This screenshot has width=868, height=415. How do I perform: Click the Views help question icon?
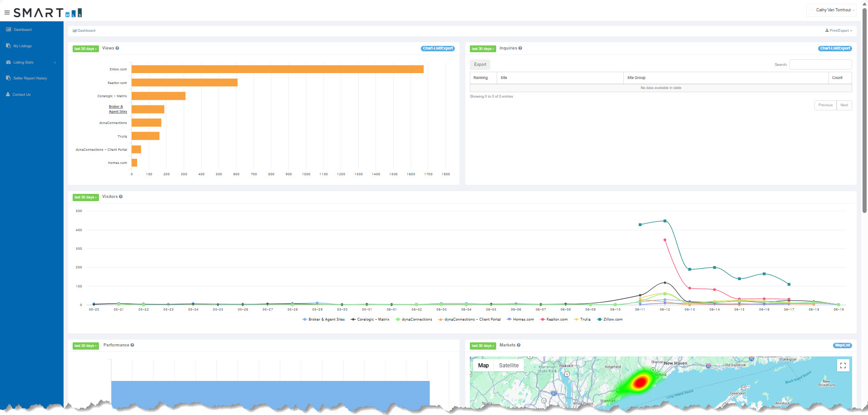(117, 48)
